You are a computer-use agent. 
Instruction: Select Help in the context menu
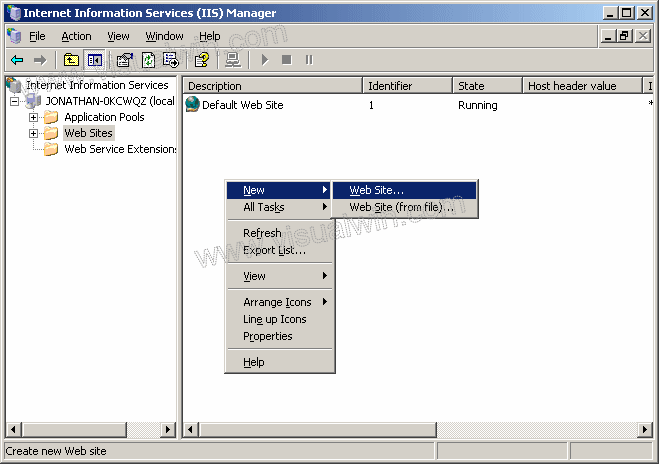(x=279, y=362)
